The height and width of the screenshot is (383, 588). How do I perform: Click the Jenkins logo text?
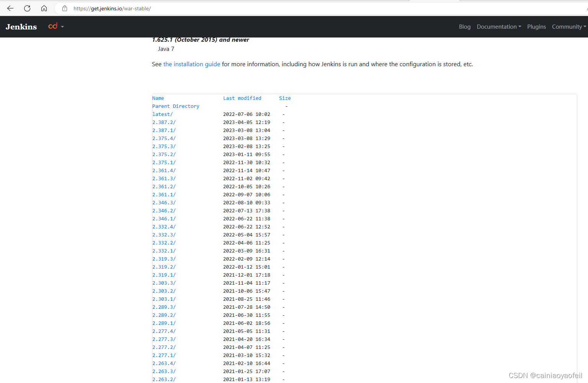point(21,27)
